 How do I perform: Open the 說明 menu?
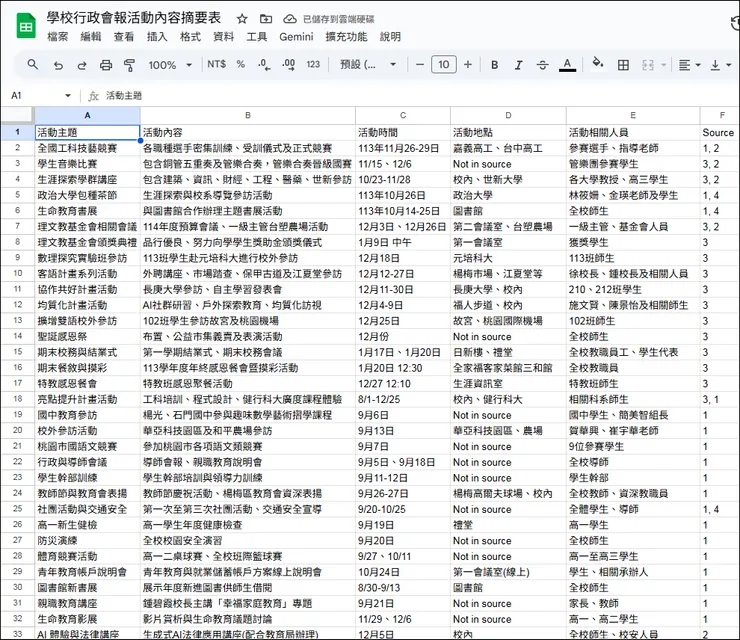[x=390, y=37]
